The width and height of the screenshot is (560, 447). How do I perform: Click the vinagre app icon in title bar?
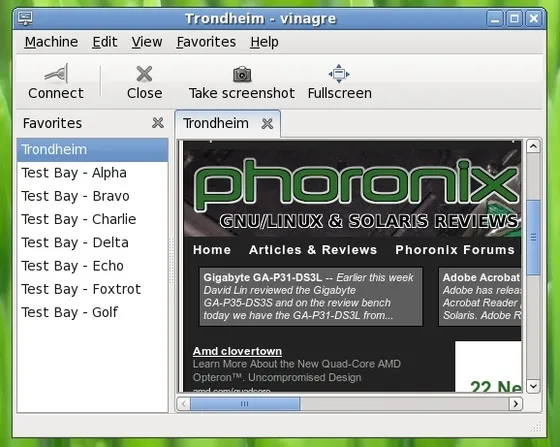(25, 18)
